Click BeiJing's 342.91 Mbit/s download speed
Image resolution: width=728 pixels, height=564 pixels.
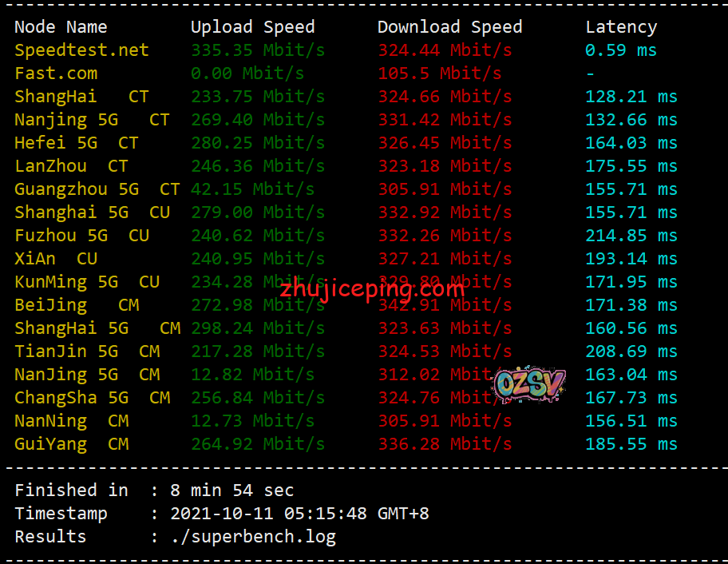(445, 305)
